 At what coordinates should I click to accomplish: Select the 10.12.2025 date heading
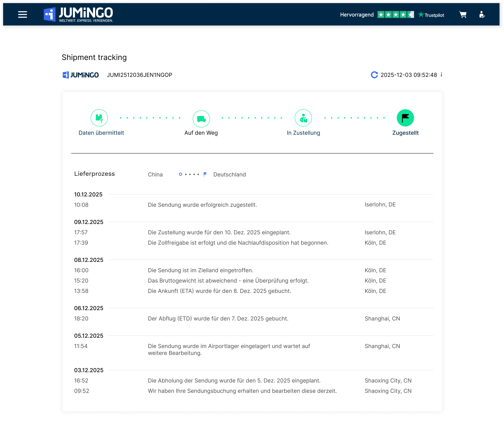(x=88, y=195)
